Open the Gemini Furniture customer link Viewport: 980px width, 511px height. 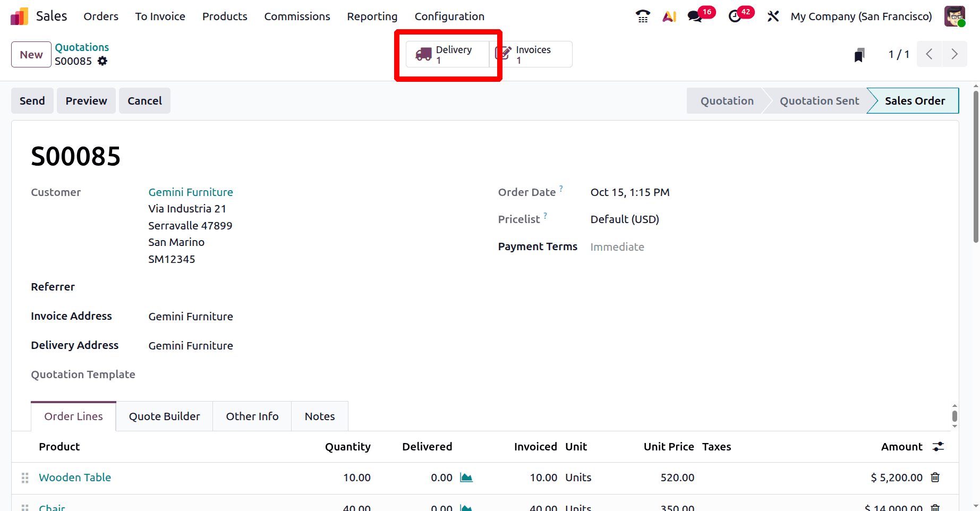pos(190,192)
